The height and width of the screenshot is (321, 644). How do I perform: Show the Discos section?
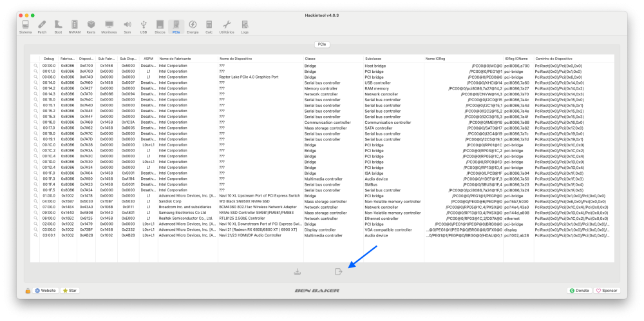(160, 26)
